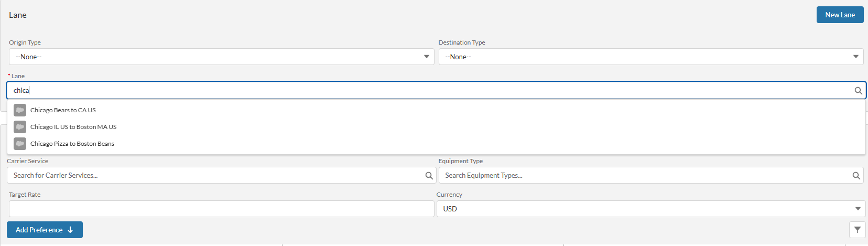The image size is (868, 246).
Task: Select Chicago Bears to CA US suggestion
Action: [x=436, y=110]
